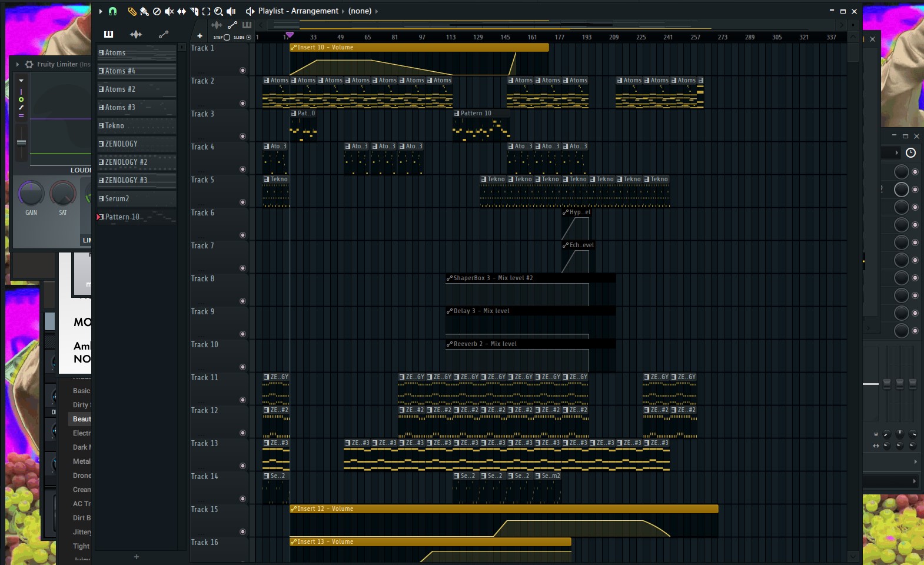Select Pattern 10 in picker
The height and width of the screenshot is (565, 924).
point(137,217)
